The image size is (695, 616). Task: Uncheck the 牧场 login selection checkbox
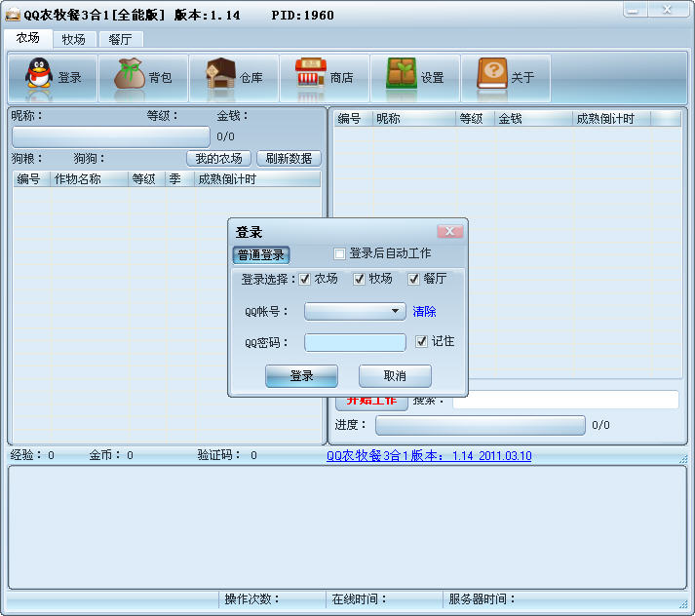[x=359, y=279]
